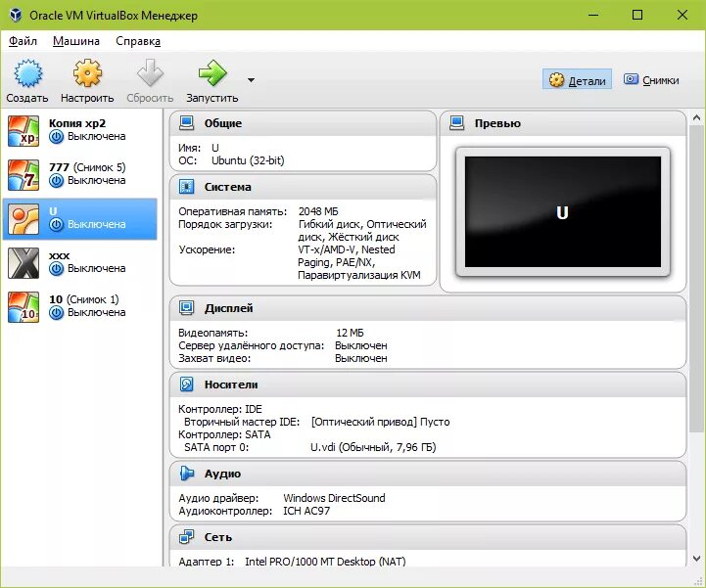Select the xxx virtual machine
The height and width of the screenshot is (588, 706).
pyautogui.click(x=81, y=263)
